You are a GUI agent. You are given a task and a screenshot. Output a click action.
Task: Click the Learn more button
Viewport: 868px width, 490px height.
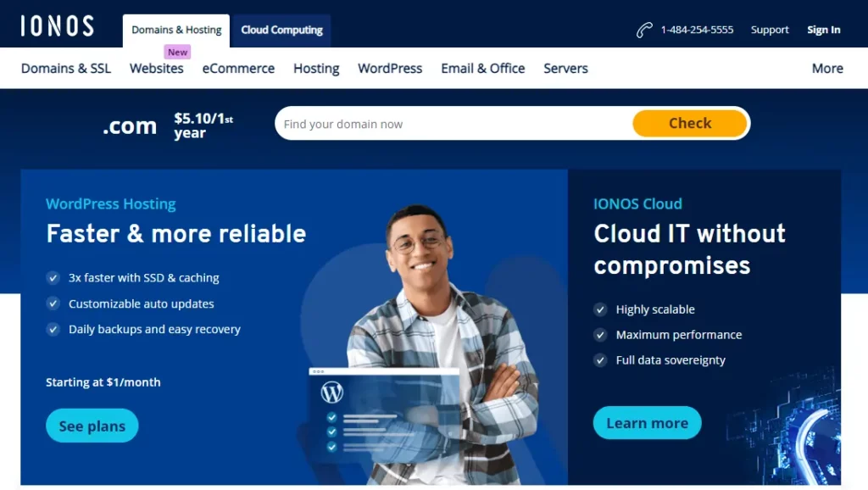tap(647, 423)
